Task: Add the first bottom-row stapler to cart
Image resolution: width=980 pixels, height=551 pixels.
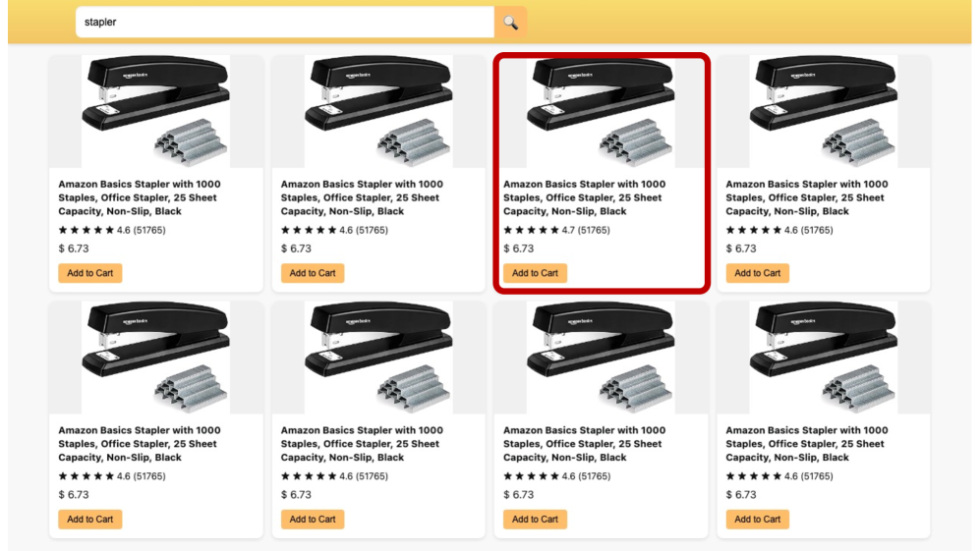Action: pyautogui.click(x=89, y=520)
